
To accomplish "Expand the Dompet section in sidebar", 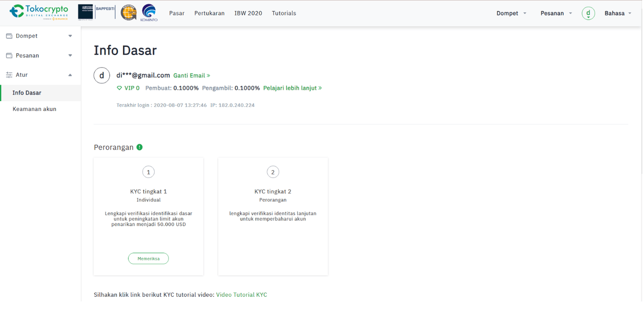I will click(x=39, y=36).
